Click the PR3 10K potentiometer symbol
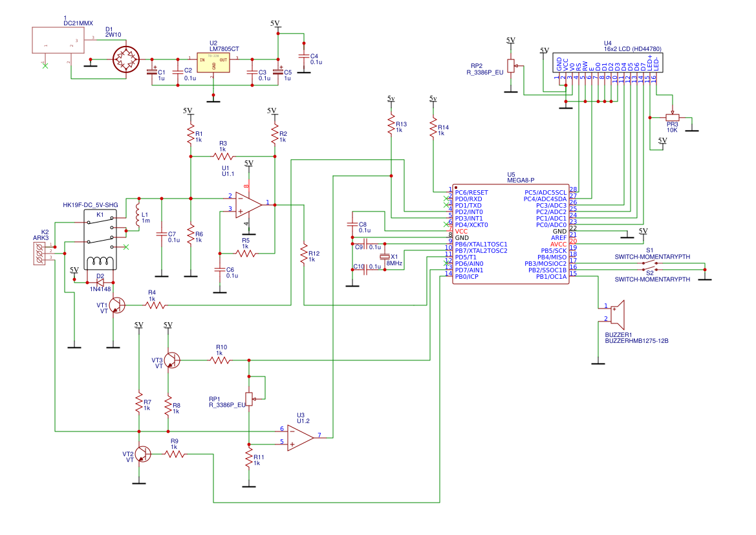 coord(672,117)
